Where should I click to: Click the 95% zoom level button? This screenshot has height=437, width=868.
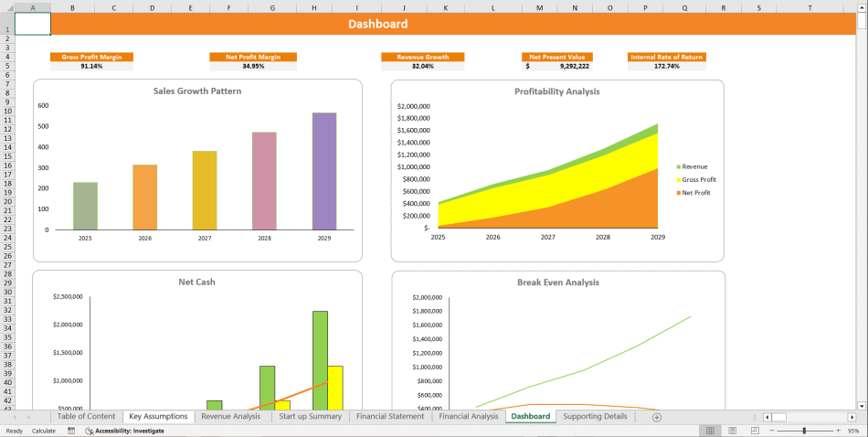pos(854,430)
